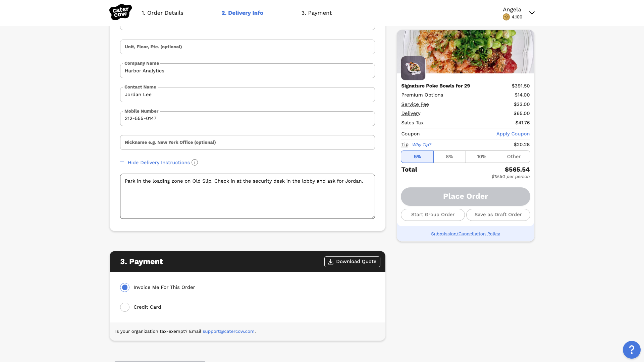Click the delivery instructions info icon
This screenshot has width=644, height=362.
[195, 163]
